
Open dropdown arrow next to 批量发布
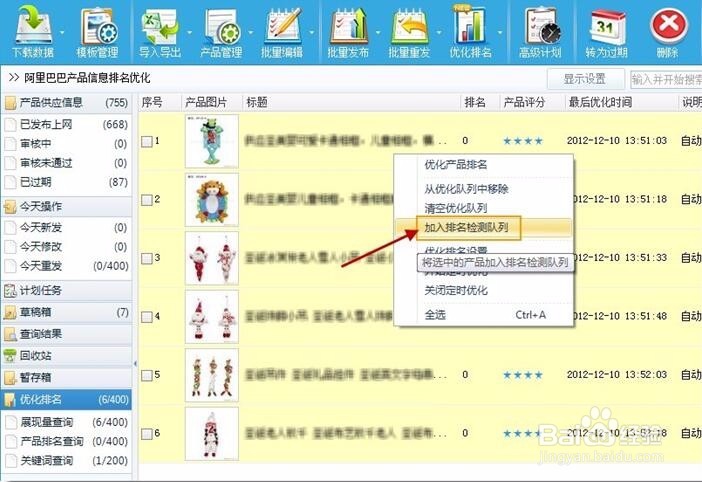point(378,32)
